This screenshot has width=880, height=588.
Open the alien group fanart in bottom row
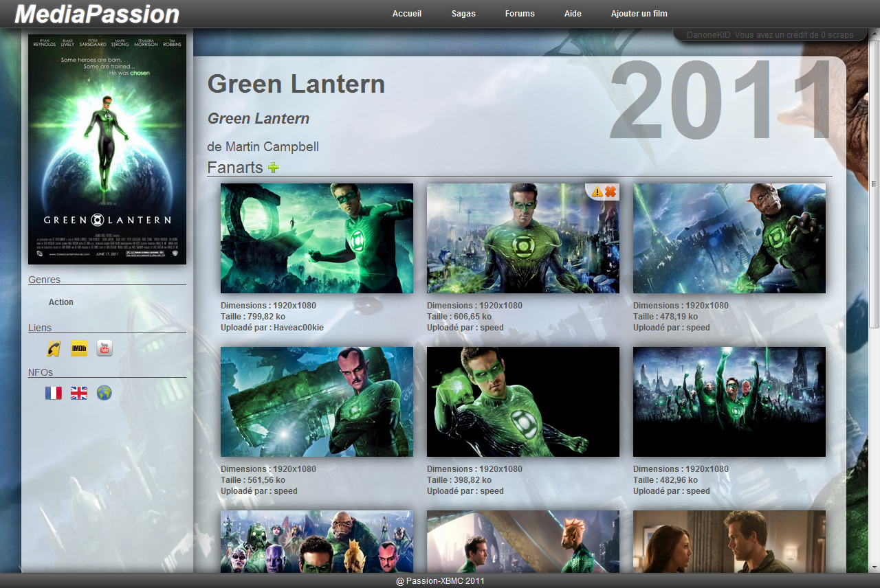click(317, 541)
